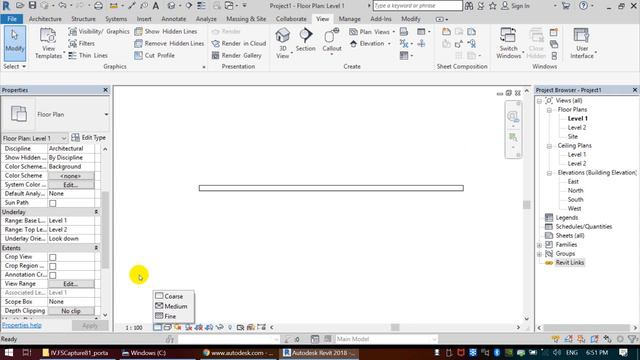
Task: Create a 3D View
Action: click(282, 43)
